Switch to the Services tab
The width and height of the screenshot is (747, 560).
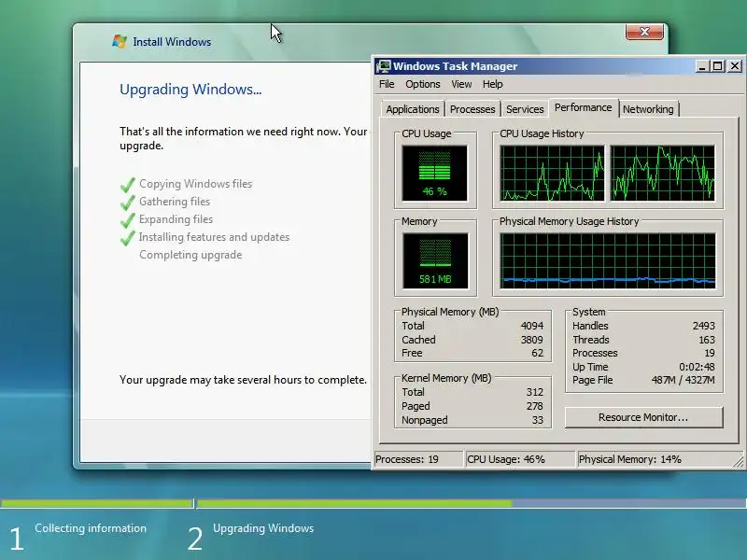[525, 109]
